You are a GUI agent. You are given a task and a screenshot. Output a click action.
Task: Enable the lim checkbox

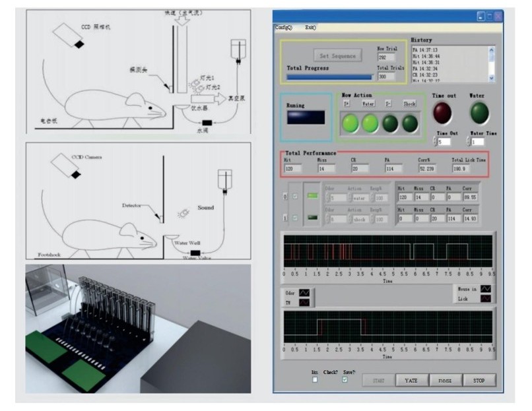coord(315,379)
